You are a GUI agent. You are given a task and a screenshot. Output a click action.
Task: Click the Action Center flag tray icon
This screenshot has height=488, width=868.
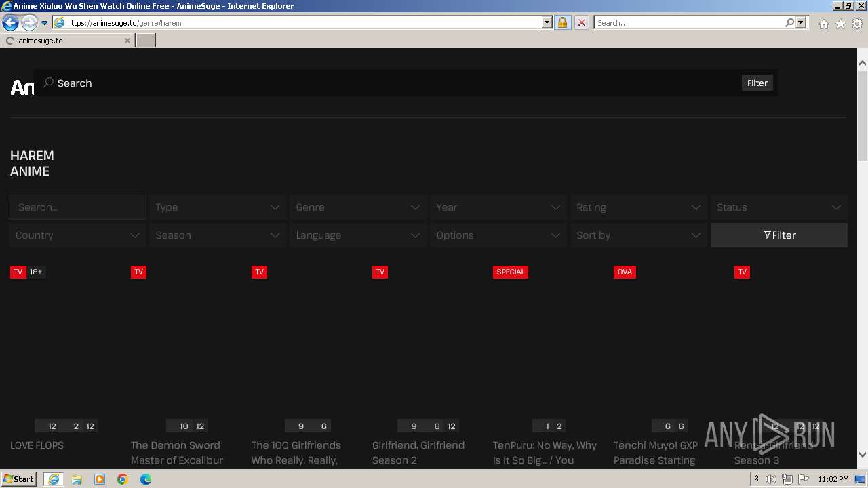point(802,479)
